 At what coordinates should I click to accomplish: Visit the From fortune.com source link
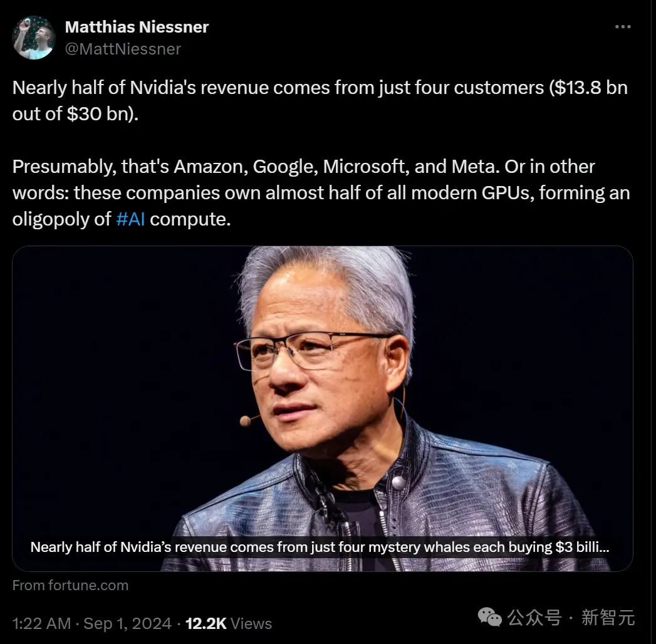(x=70, y=585)
